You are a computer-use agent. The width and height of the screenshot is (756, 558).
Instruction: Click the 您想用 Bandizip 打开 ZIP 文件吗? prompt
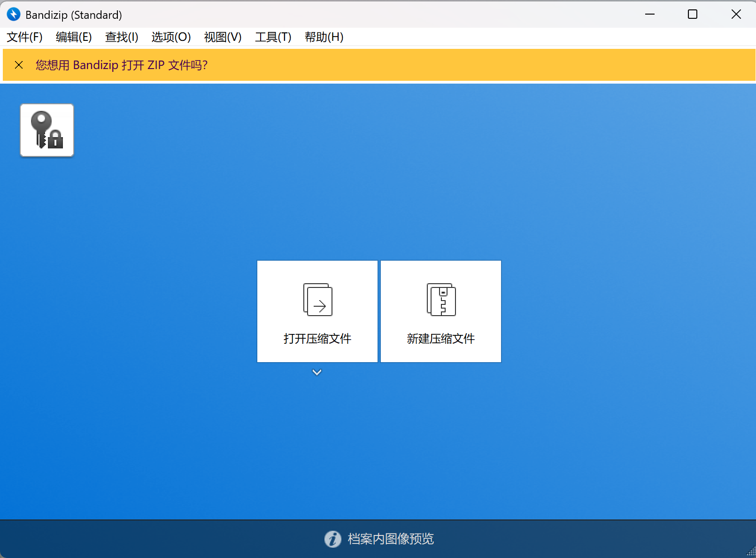coord(122,65)
